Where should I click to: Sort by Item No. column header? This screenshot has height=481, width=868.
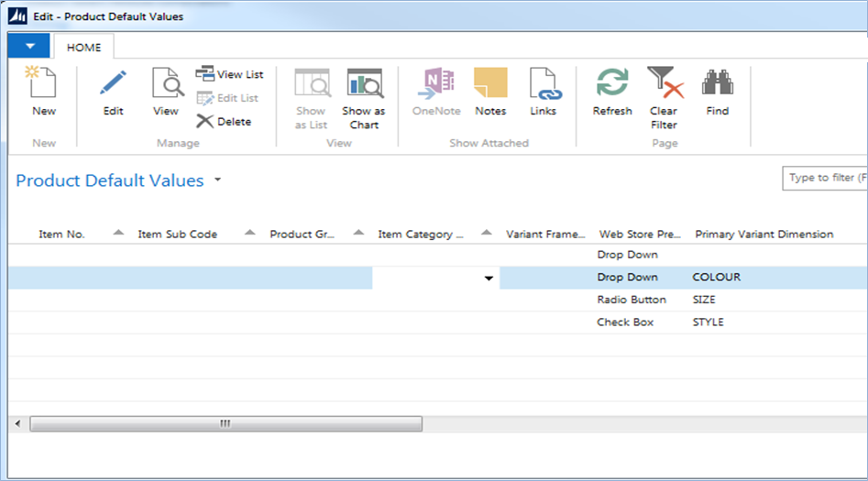tap(62, 235)
